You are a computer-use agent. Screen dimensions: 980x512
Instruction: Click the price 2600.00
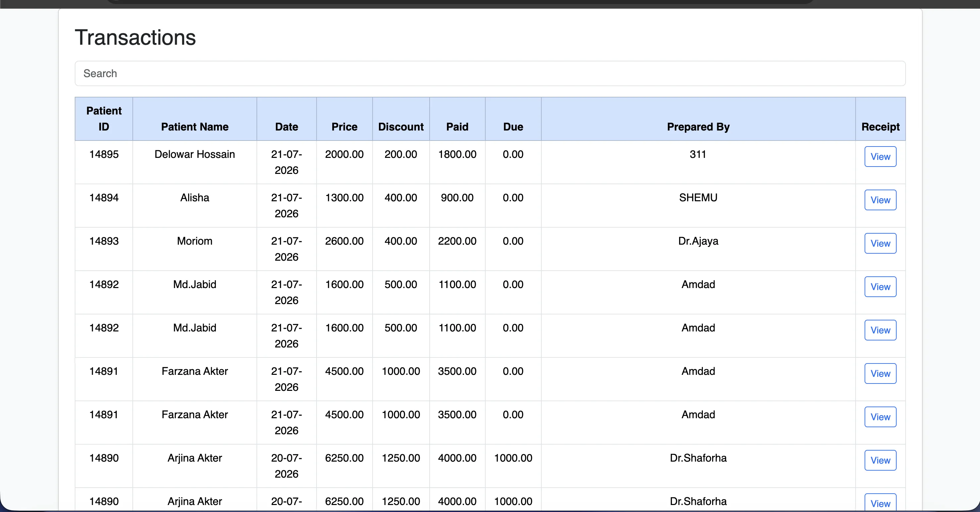344,241
